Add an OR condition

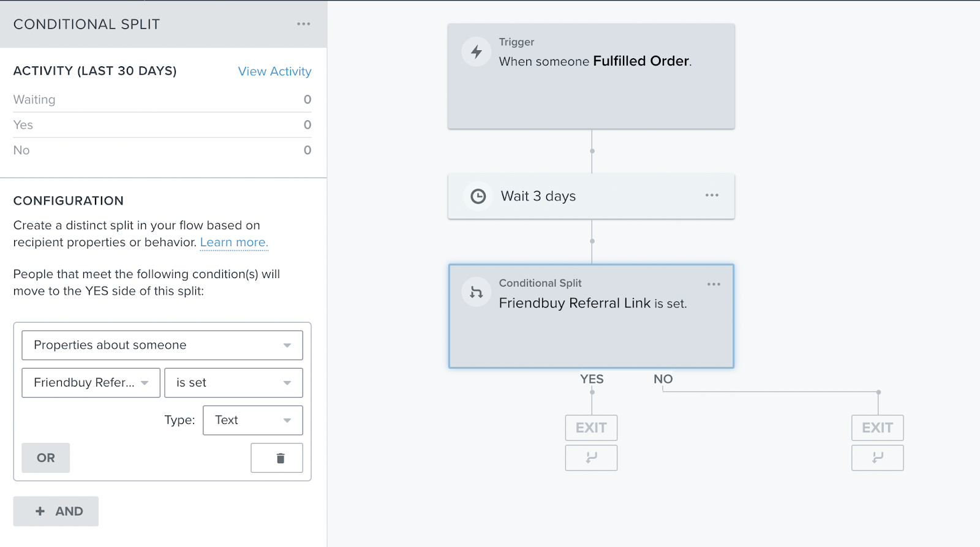pos(46,458)
